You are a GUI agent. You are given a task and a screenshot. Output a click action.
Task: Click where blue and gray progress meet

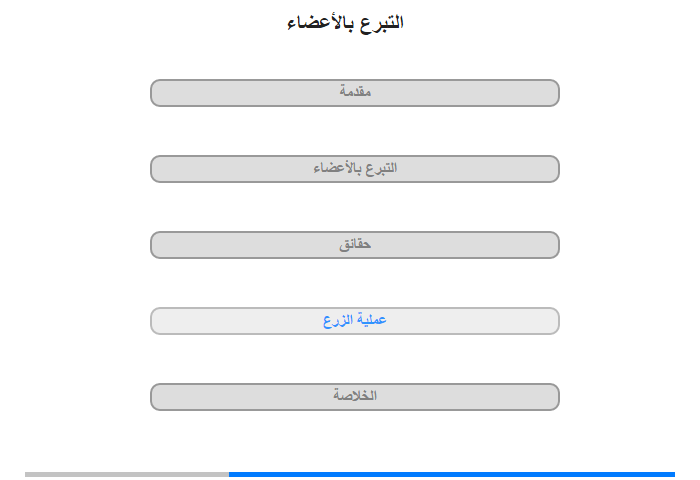click(229, 474)
